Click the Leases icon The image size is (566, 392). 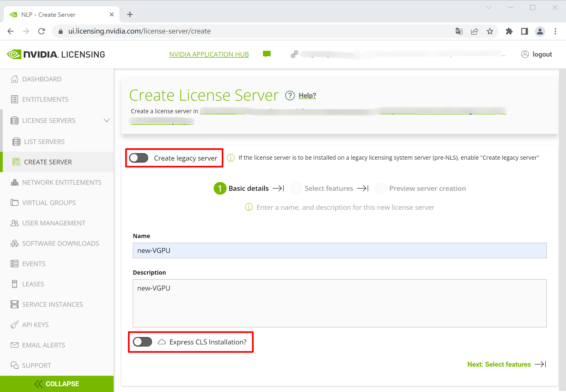[15, 284]
